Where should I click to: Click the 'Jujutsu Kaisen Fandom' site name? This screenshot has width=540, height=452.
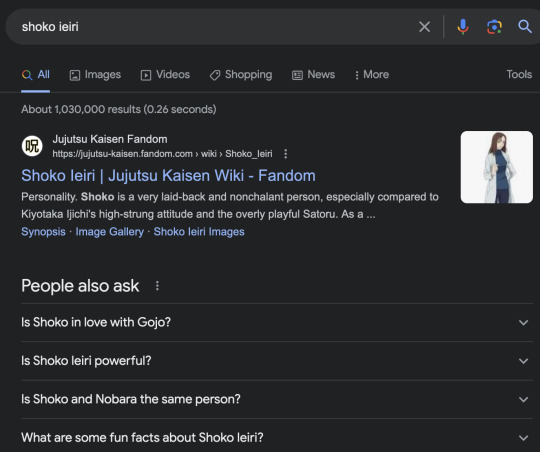[110, 139]
